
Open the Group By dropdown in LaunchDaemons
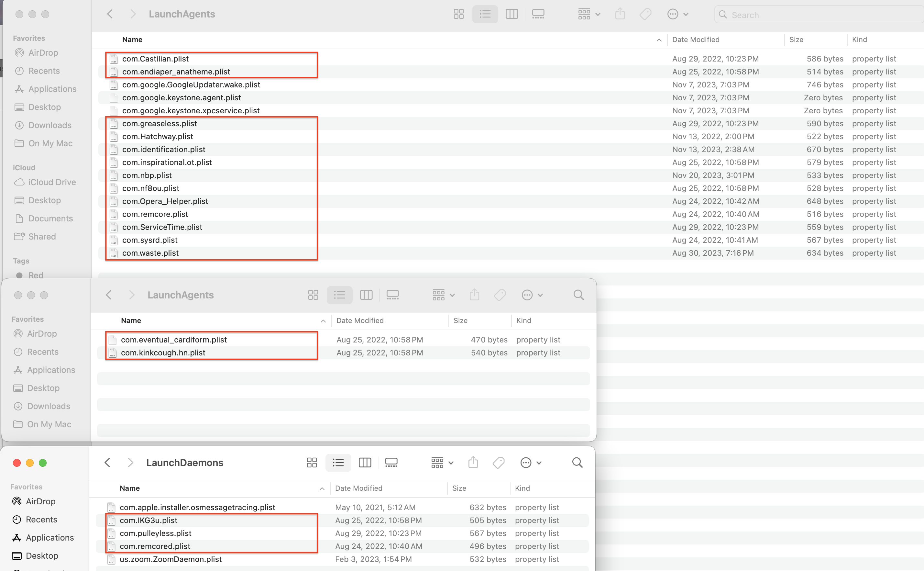(442, 463)
